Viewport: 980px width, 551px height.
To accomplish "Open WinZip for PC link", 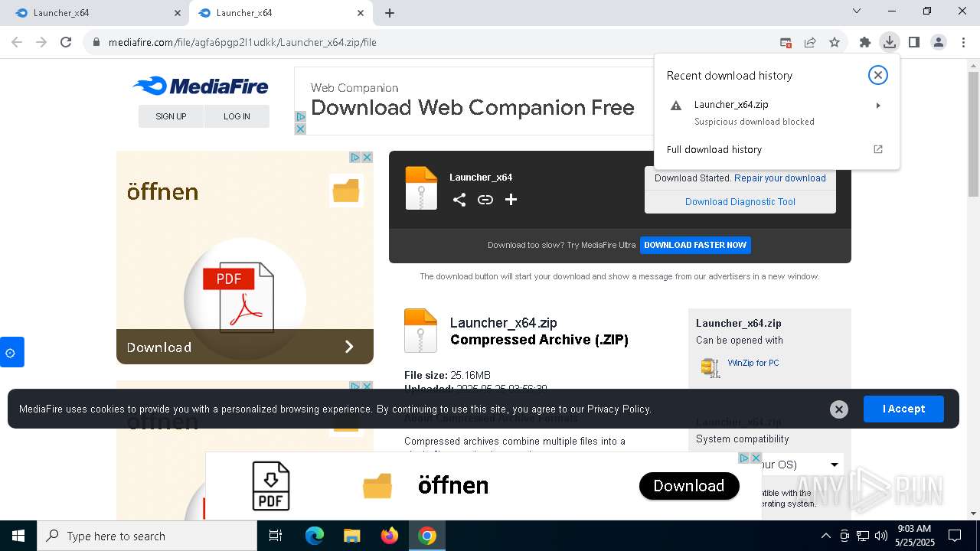I will (x=753, y=363).
